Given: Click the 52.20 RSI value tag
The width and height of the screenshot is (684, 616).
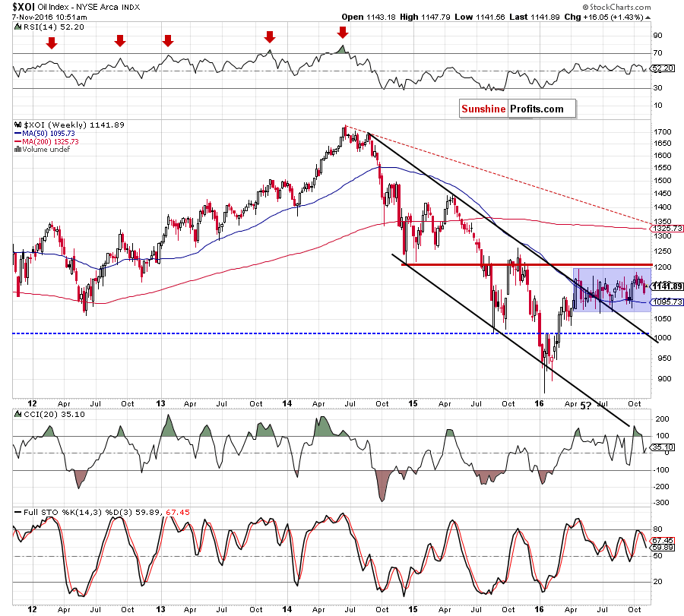Looking at the screenshot, I should [663, 68].
